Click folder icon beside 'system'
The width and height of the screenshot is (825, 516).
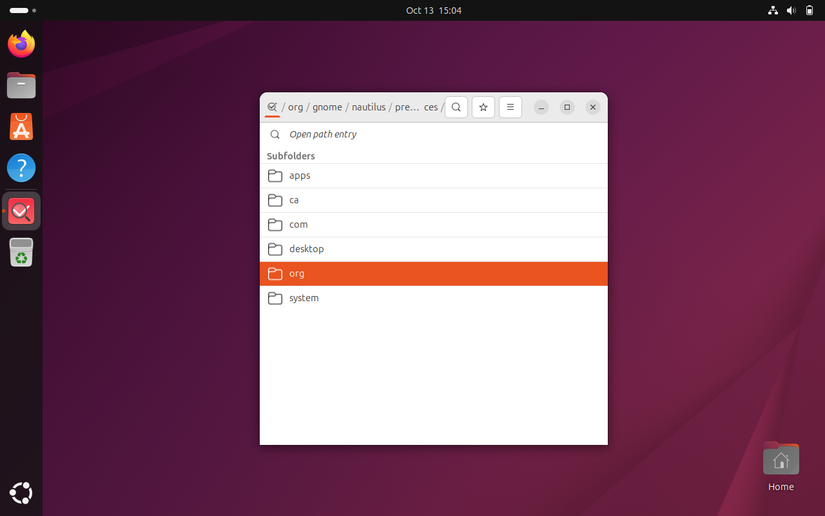click(275, 298)
